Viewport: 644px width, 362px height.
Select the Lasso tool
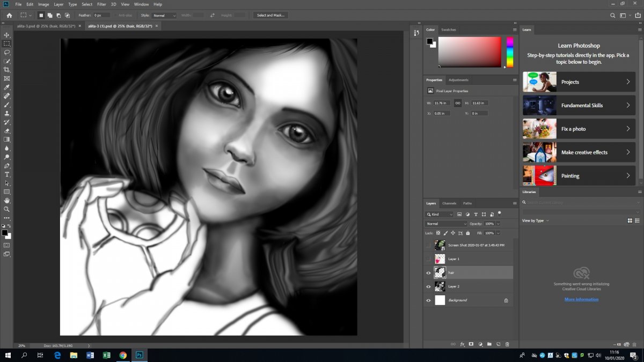(x=7, y=53)
